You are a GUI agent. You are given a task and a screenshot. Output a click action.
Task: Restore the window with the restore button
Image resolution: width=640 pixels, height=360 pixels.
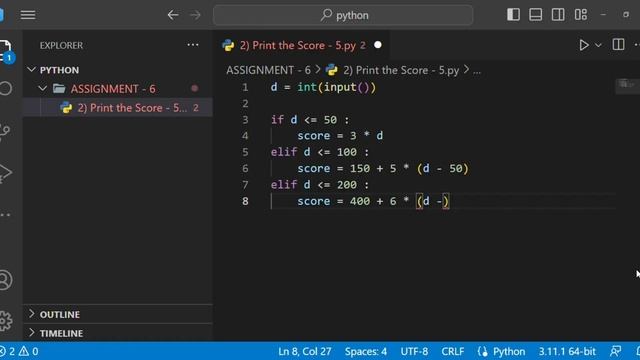626,15
